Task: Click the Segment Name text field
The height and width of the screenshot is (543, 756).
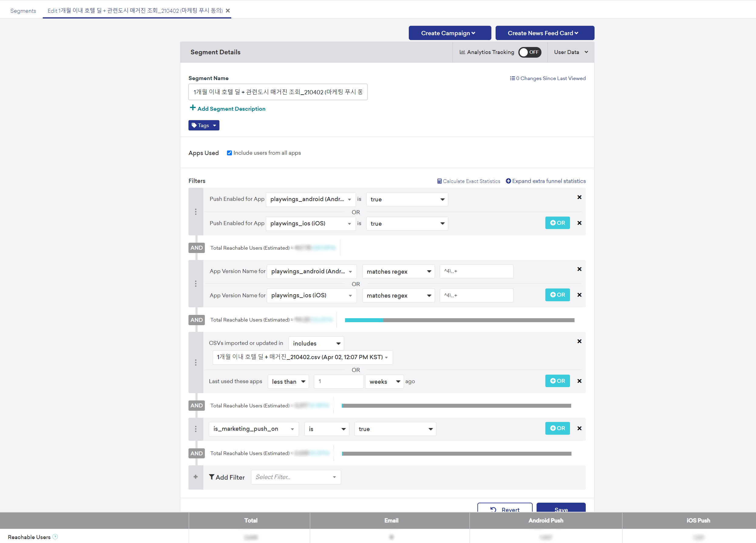Action: [277, 92]
